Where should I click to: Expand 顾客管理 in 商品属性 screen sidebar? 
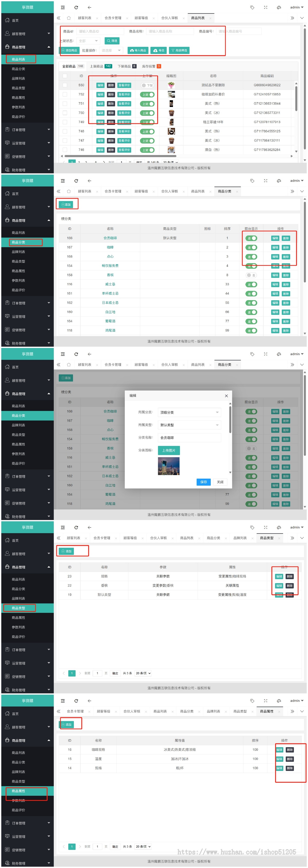tap(28, 727)
